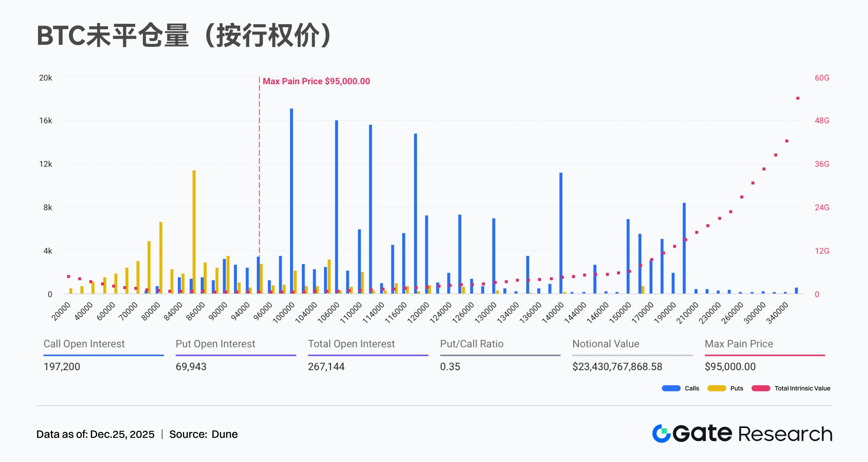Viewport: 868px width, 462px height.
Task: Click the Notional Value amount $23,430,767,868.58
Action: [x=617, y=367]
